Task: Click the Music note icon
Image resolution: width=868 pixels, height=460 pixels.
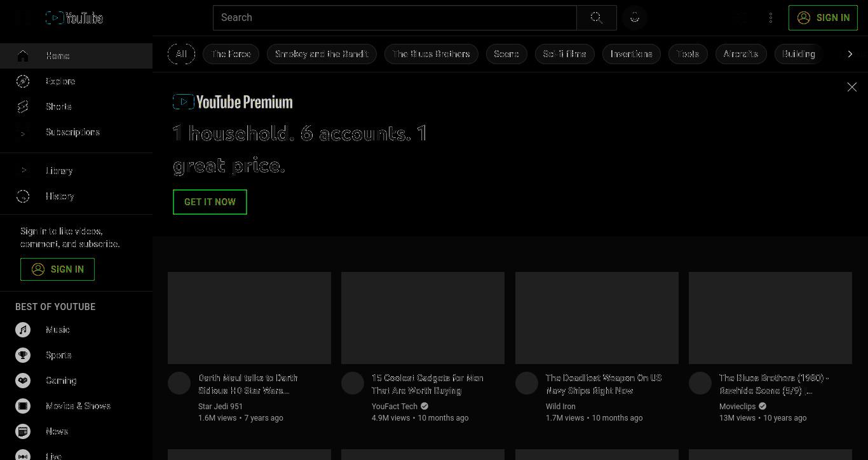Action: click(23, 330)
